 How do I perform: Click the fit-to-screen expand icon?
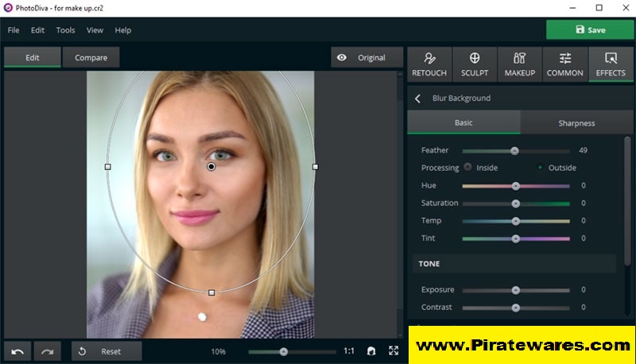pyautogui.click(x=394, y=351)
